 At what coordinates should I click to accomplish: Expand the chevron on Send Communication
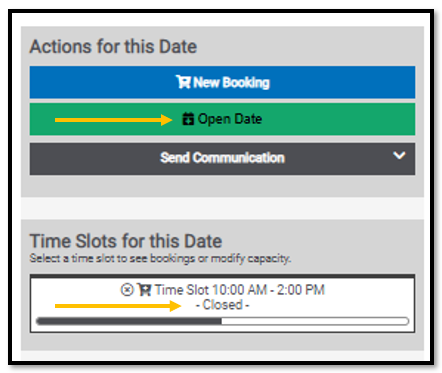point(399,155)
